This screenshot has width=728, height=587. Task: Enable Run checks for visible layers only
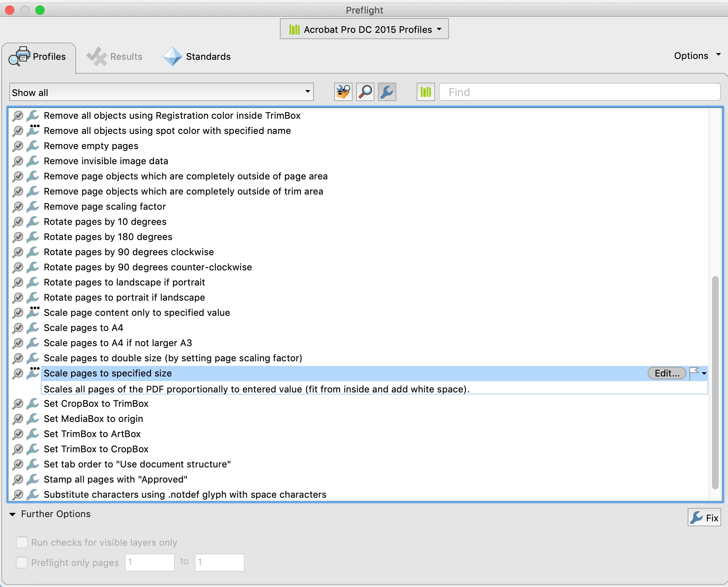click(22, 542)
